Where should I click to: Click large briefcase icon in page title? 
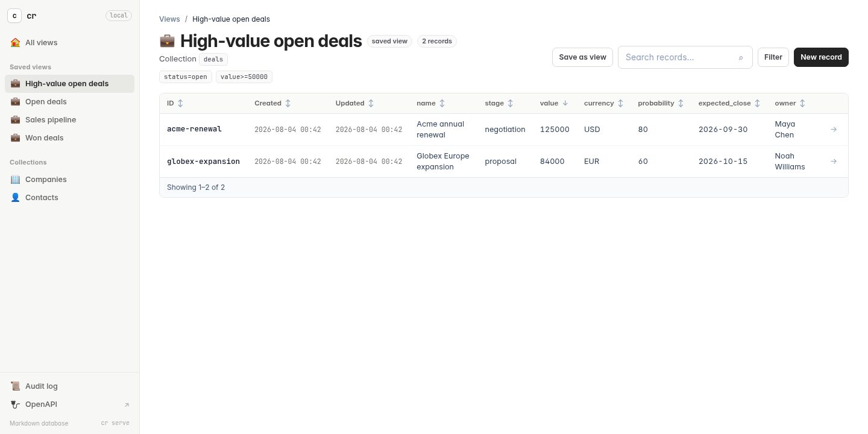coord(167,41)
